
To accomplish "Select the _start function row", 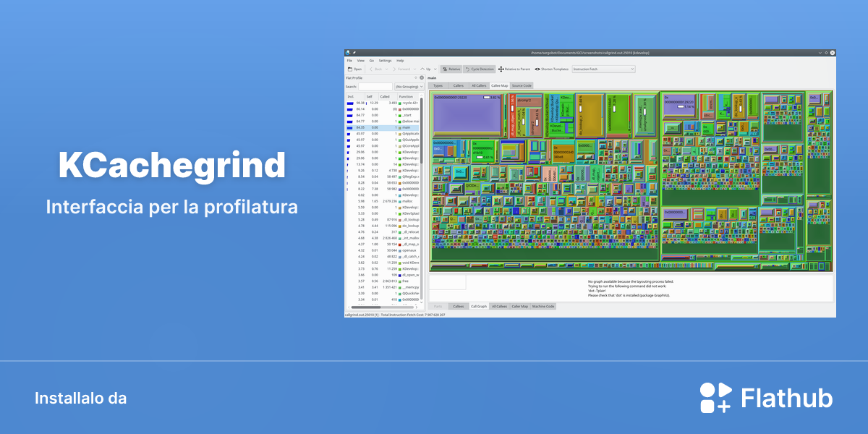I will (x=382, y=115).
